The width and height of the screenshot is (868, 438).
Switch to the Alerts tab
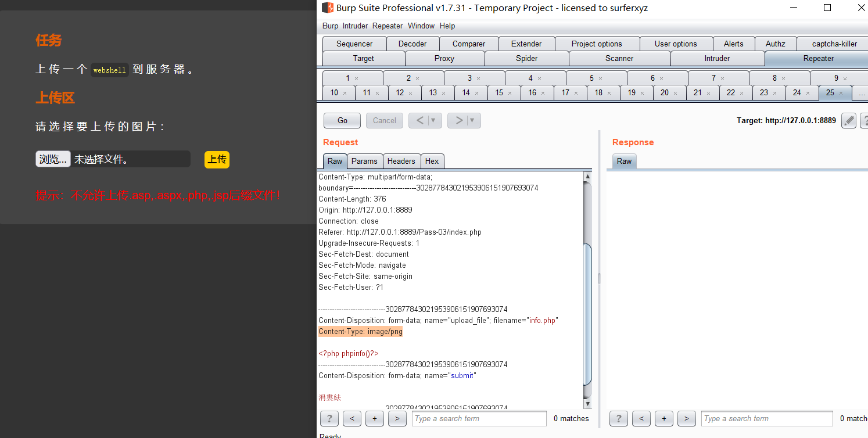pos(733,44)
